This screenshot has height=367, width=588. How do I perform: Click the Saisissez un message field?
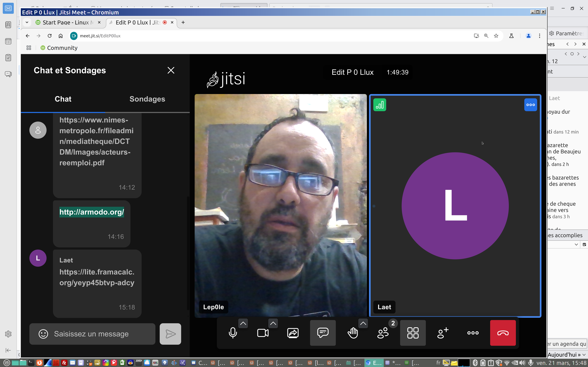coord(102,334)
